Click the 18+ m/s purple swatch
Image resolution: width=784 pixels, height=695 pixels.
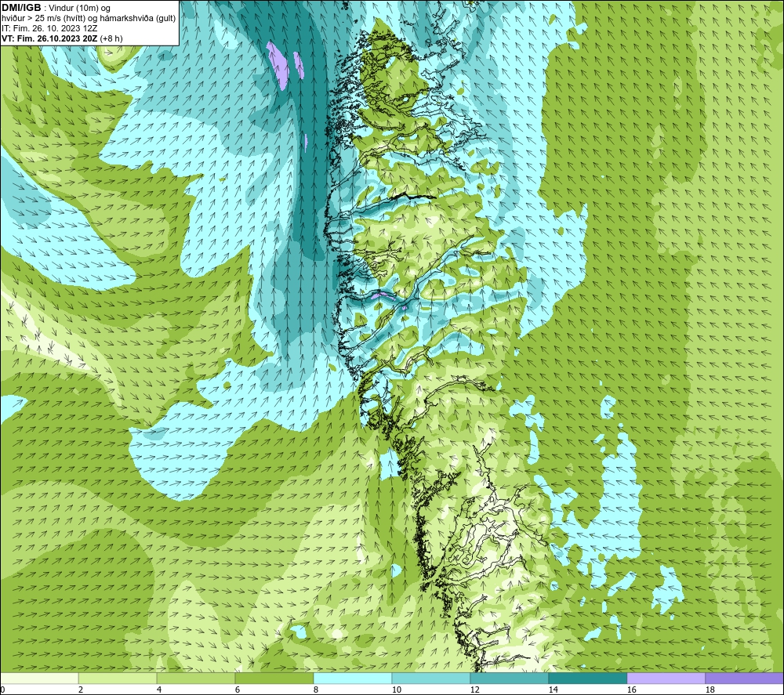coord(744,678)
